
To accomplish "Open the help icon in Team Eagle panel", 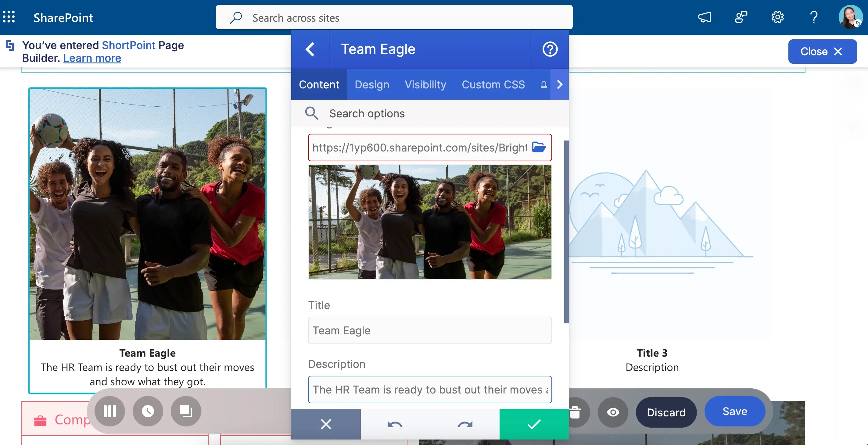I will [x=550, y=49].
